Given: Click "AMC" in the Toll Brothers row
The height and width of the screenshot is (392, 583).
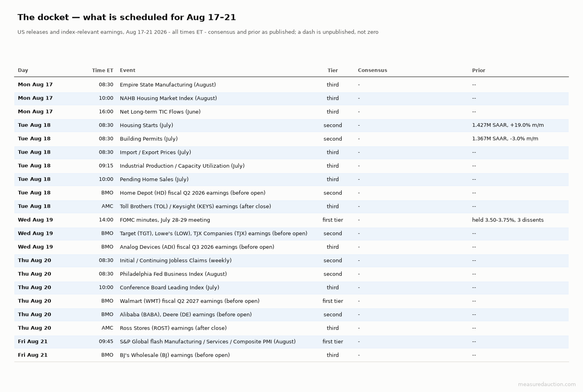Looking at the screenshot, I should click(x=107, y=206).
